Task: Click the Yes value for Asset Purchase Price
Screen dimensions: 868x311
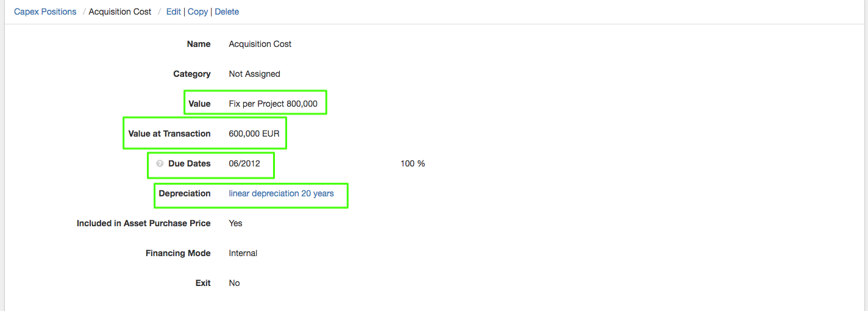Action: click(235, 223)
